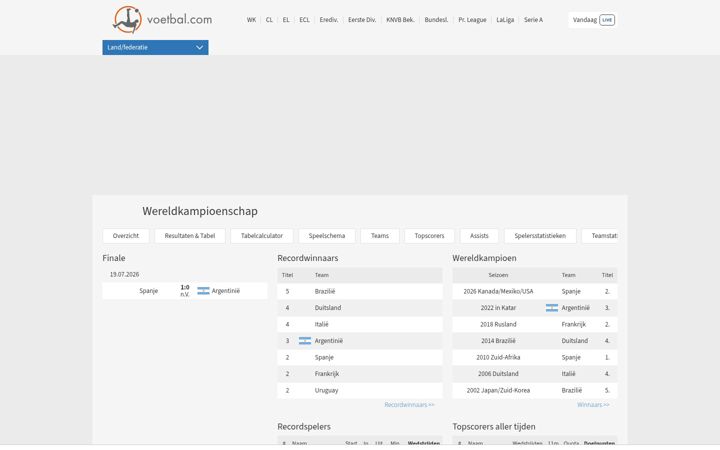Open Pr. League navigation link
The height and width of the screenshot is (450, 720).
472,20
